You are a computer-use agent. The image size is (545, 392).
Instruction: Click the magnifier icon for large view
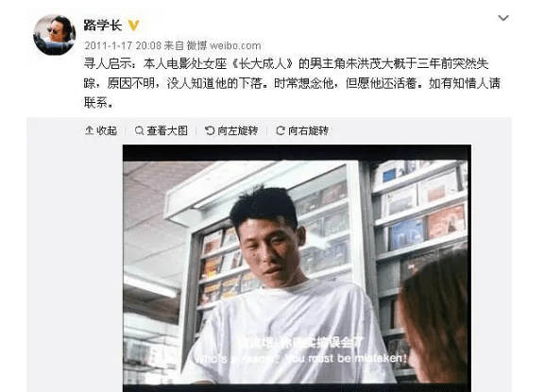pyautogui.click(x=139, y=130)
